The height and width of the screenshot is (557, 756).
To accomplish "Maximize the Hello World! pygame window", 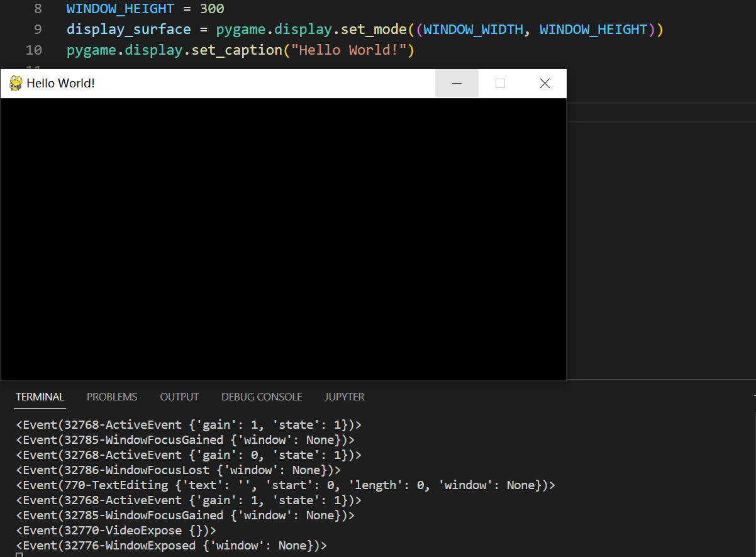I will [501, 84].
